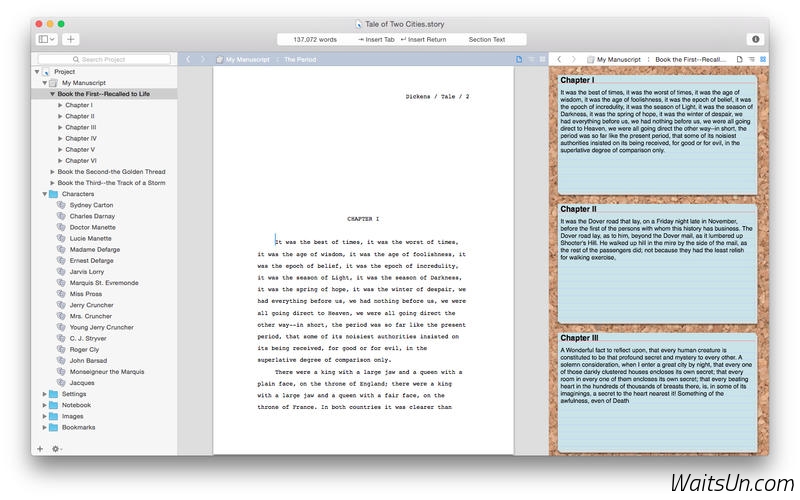Click Insert Tab in the toolbar
The width and height of the screenshot is (800, 500).
coord(376,39)
